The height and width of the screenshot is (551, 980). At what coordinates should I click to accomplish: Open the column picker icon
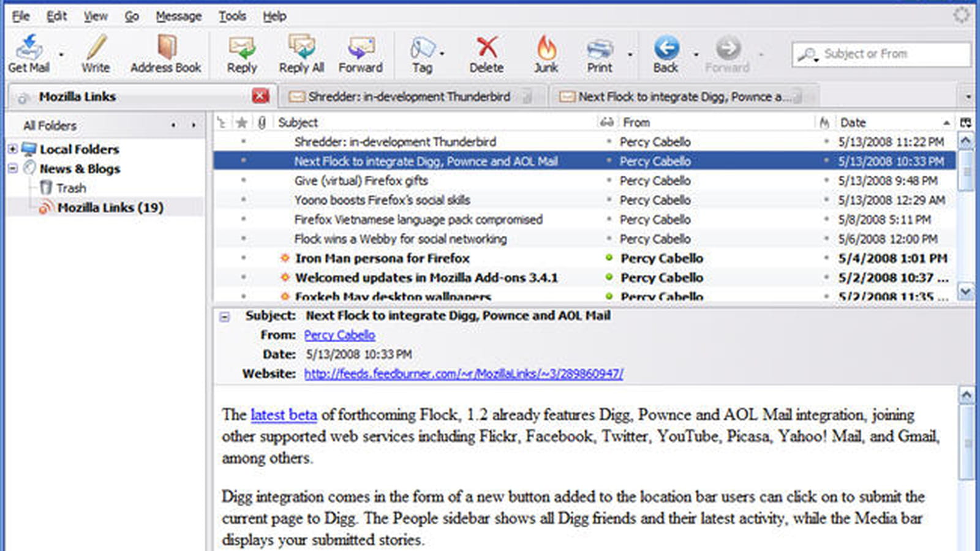pos(966,122)
